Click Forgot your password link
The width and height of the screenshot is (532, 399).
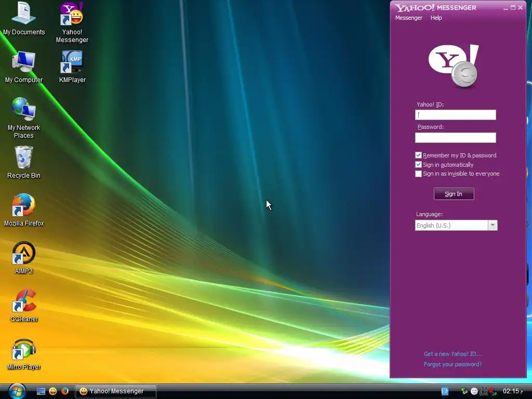[453, 364]
